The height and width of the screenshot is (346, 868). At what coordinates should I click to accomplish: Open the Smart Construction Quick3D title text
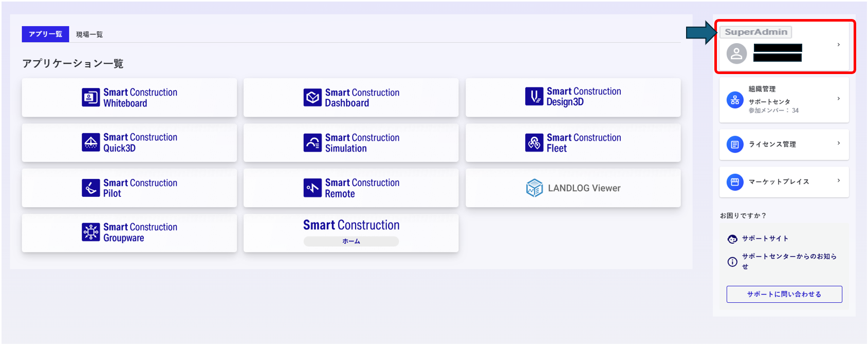140,142
